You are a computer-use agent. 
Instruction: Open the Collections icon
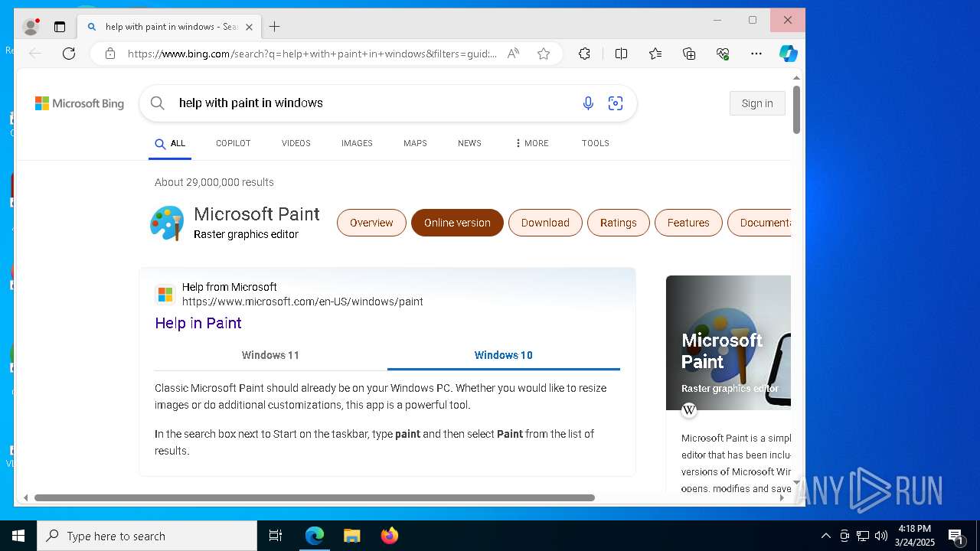click(689, 54)
